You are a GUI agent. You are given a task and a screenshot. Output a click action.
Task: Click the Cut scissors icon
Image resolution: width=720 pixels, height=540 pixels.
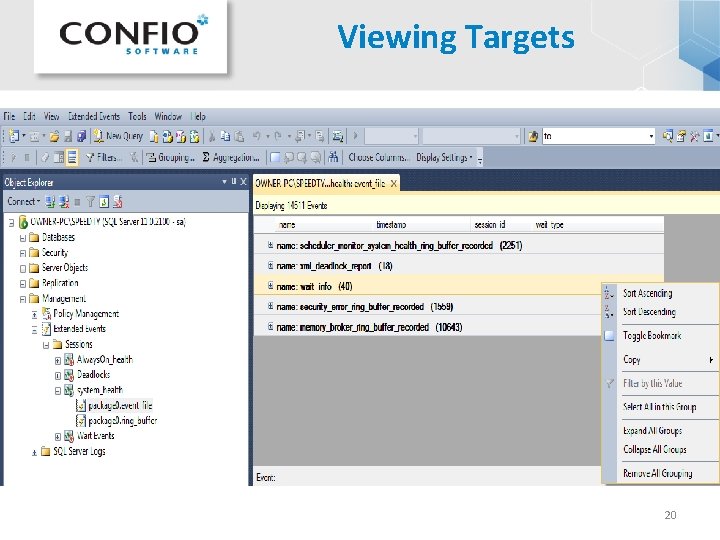212,136
